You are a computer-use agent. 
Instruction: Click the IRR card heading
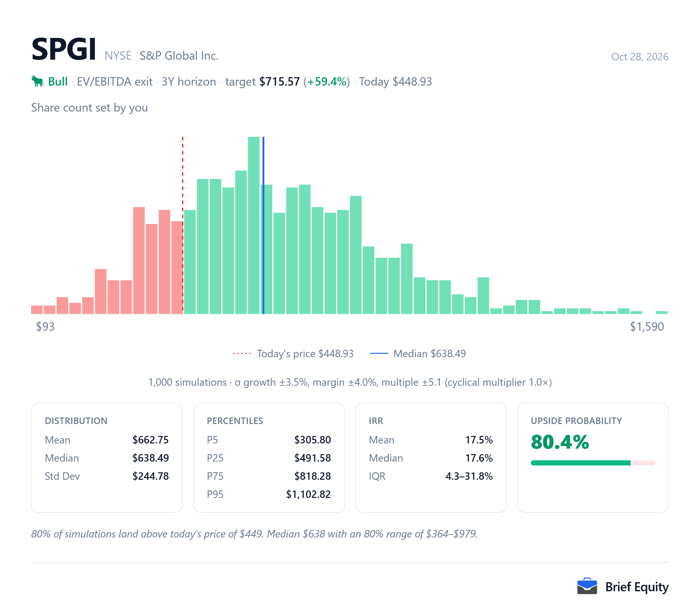click(376, 421)
